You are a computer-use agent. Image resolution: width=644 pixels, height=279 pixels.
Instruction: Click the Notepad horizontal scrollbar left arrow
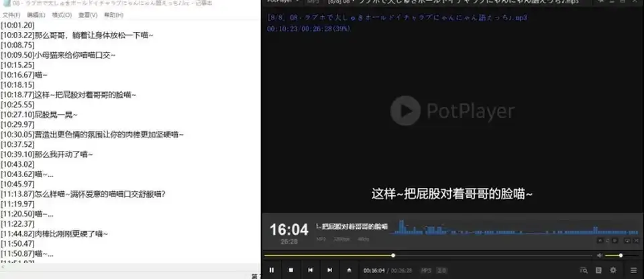coord(3,267)
